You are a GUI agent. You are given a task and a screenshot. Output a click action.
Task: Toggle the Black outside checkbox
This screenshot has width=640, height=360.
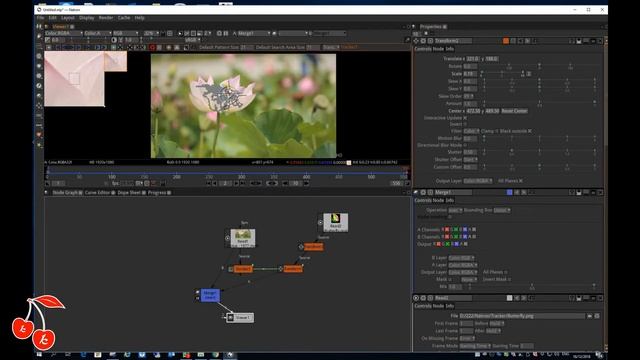(530, 131)
